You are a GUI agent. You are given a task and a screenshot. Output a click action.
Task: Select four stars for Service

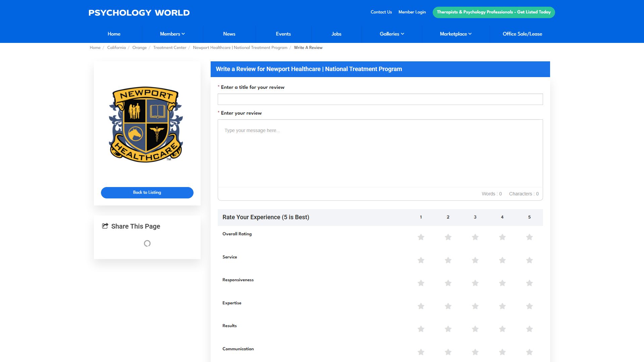click(x=502, y=260)
